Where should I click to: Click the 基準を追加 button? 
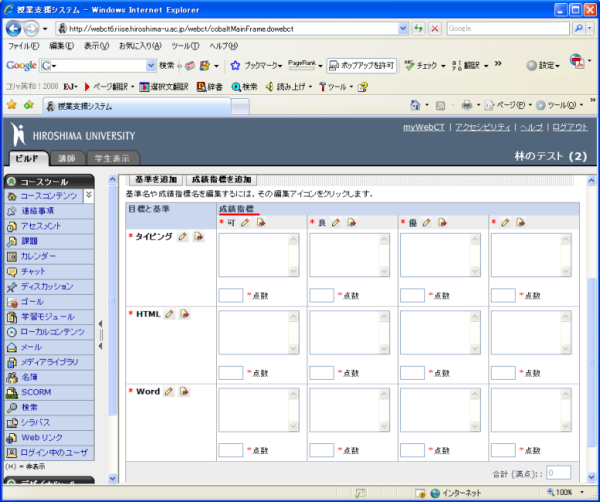[x=156, y=179]
